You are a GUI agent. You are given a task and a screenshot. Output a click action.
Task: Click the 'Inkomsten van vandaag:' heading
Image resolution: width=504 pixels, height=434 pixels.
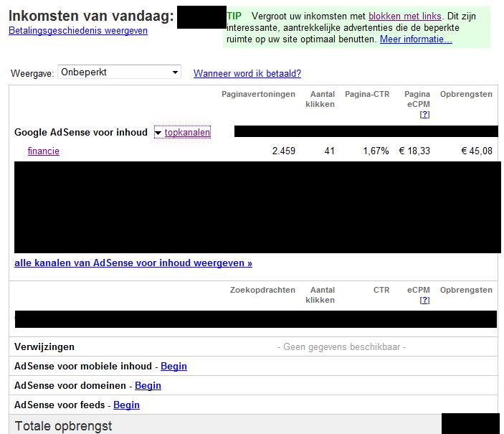tap(91, 16)
